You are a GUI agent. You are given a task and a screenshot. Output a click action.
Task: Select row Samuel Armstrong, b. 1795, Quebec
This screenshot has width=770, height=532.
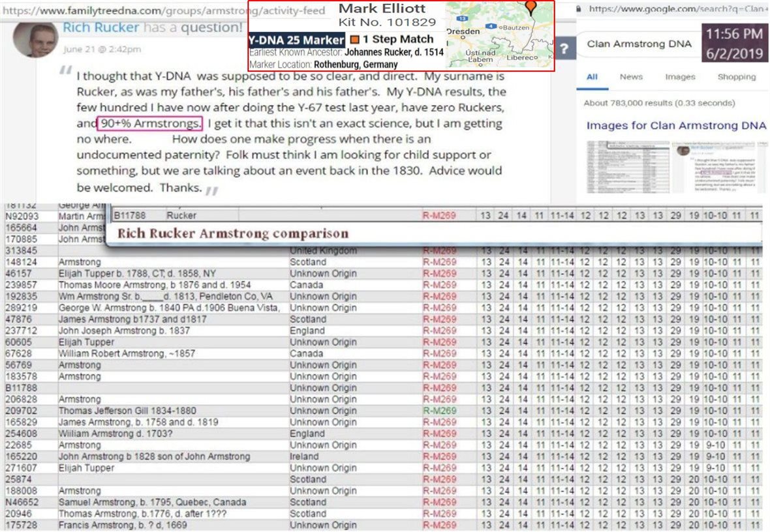[383, 502]
